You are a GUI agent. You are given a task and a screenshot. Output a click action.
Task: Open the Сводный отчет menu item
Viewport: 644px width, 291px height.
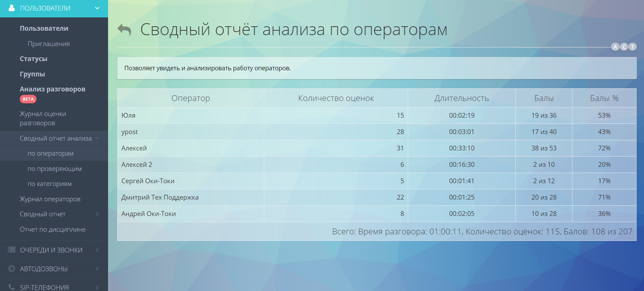pos(43,214)
